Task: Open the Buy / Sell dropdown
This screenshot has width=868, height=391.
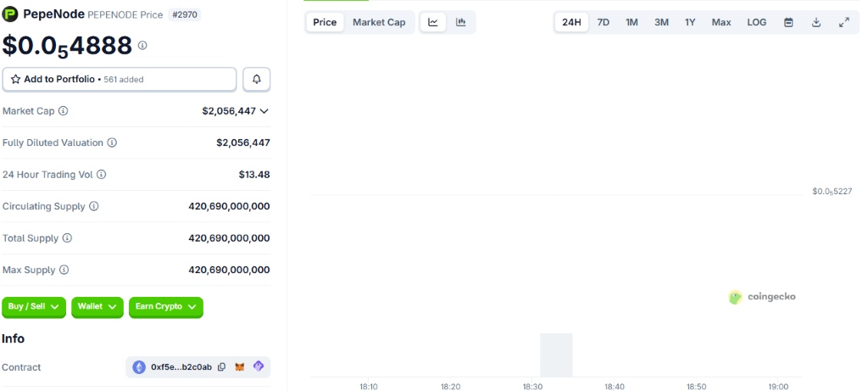Action: (34, 307)
